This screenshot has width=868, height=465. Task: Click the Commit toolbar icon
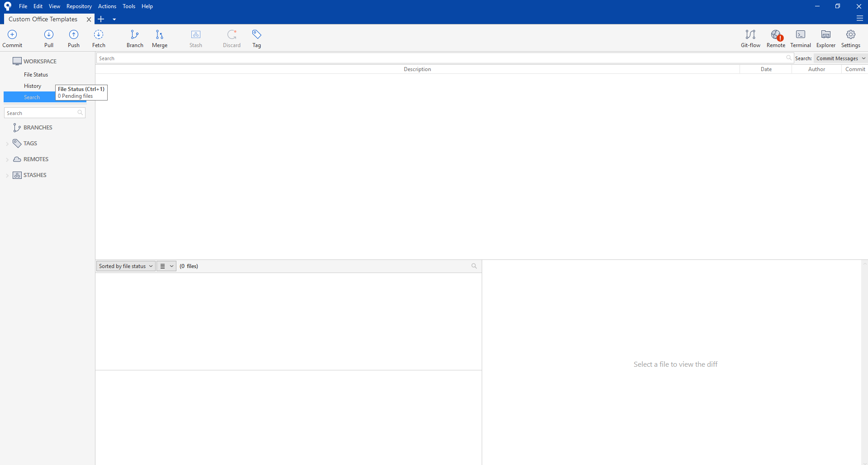[x=12, y=38]
